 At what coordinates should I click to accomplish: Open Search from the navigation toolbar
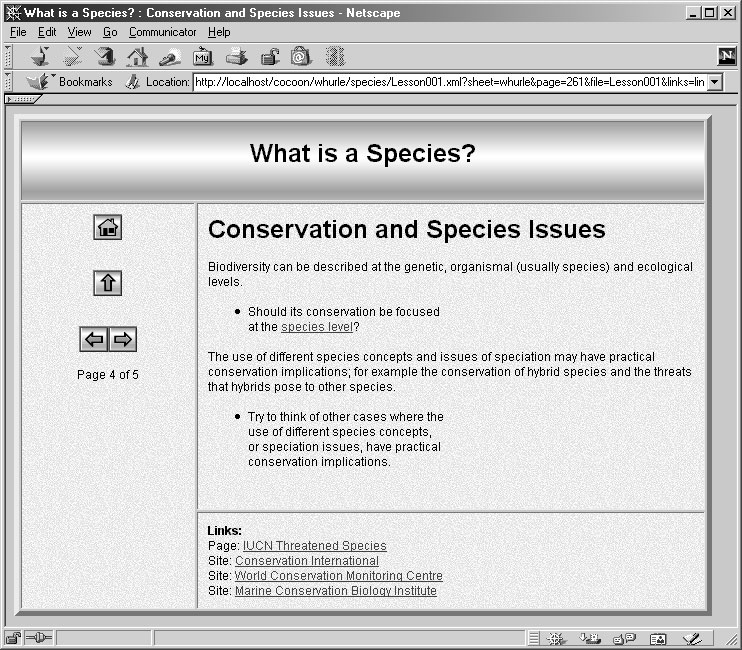170,56
